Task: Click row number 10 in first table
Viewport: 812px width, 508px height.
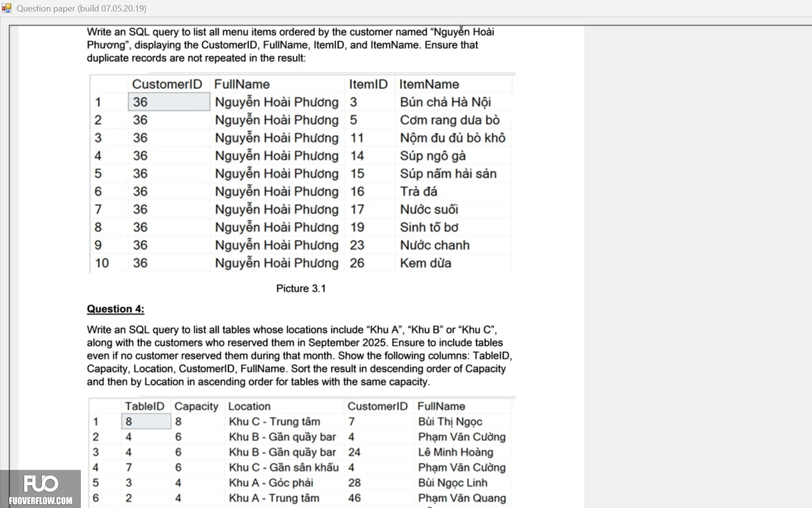Action: (102, 263)
